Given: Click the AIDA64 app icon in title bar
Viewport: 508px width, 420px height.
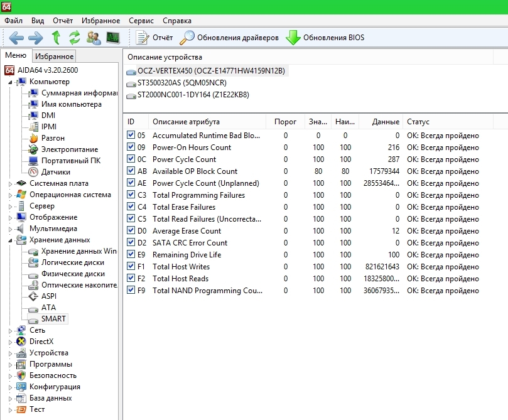Looking at the screenshot, I should coord(6,6).
